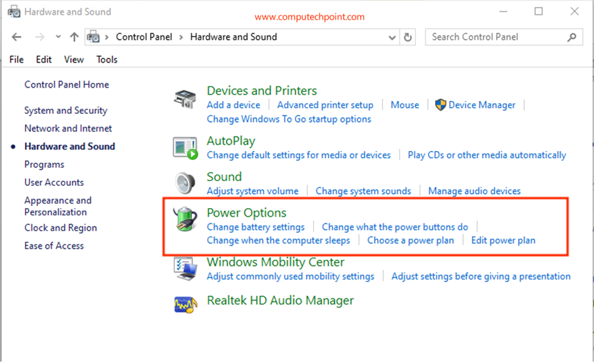This screenshot has width=594, height=364.
Task: Open Devices and Printers heading
Action: [262, 91]
